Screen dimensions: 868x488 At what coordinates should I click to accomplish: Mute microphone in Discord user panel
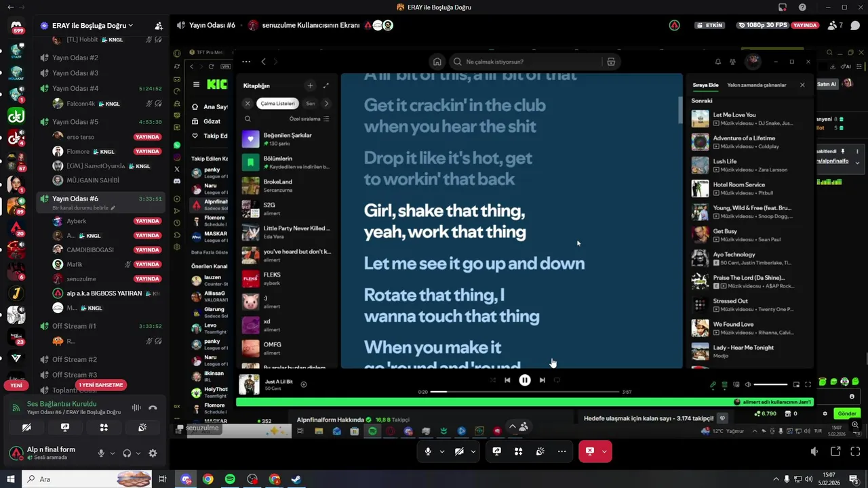(x=101, y=453)
